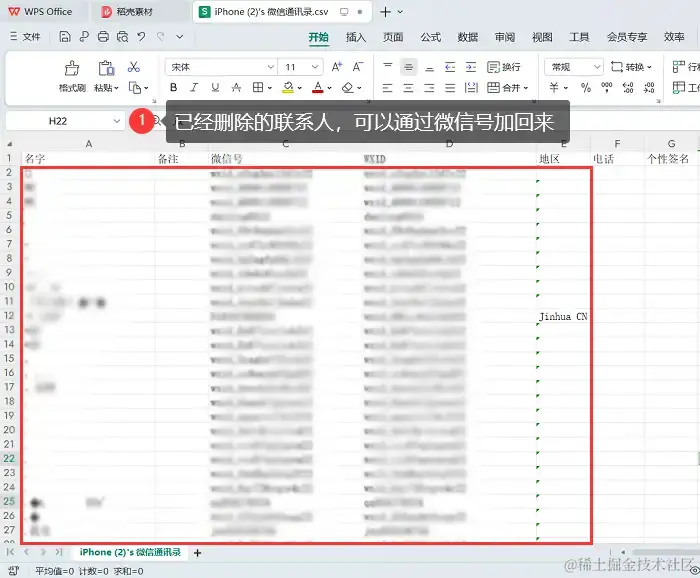This screenshot has width=700, height=578.
Task: Decrease indent in cell
Action: pyautogui.click(x=450, y=67)
